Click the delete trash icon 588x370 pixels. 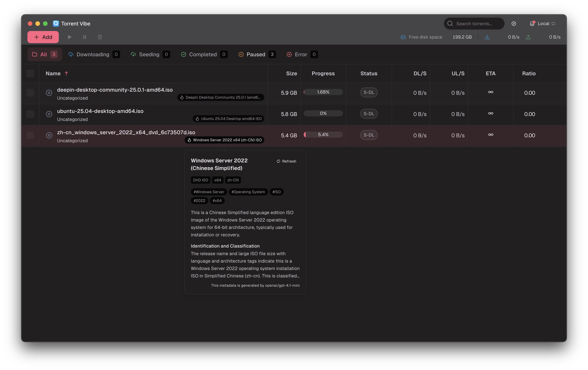pyautogui.click(x=100, y=37)
